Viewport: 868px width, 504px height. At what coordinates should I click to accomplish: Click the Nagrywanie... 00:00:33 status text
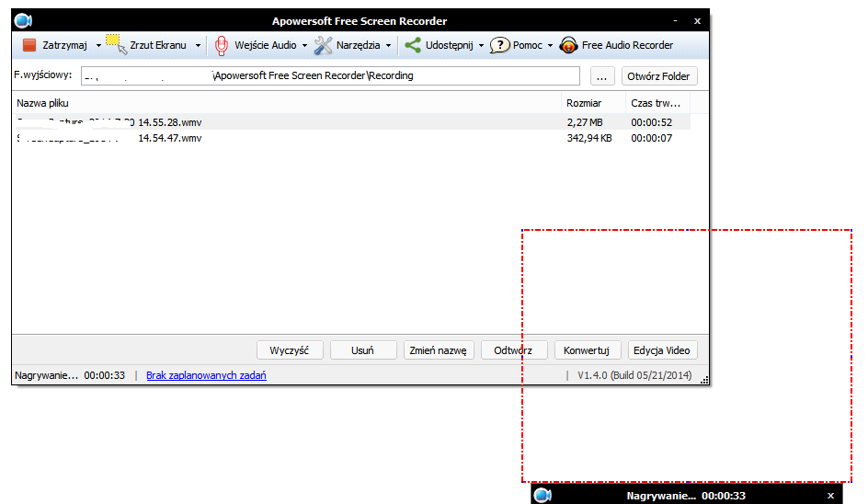tap(70, 375)
